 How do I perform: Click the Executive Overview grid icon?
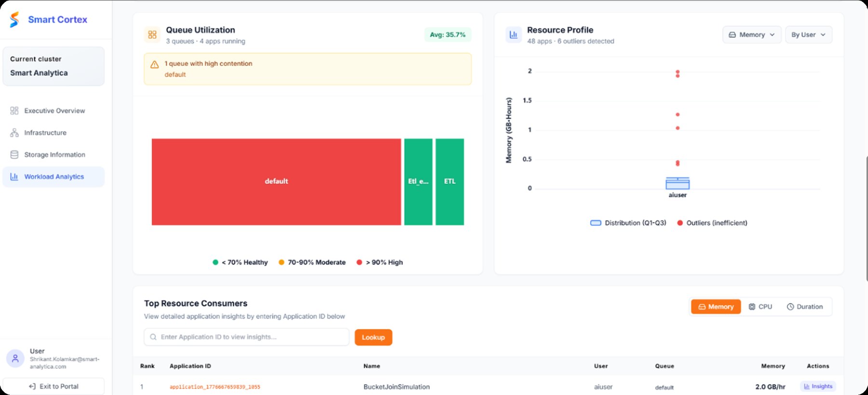point(14,110)
